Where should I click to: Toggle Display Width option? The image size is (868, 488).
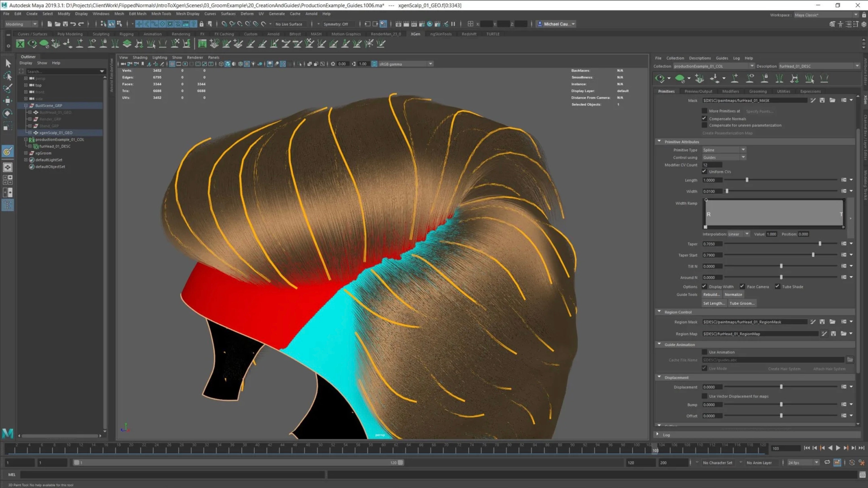pyautogui.click(x=704, y=286)
